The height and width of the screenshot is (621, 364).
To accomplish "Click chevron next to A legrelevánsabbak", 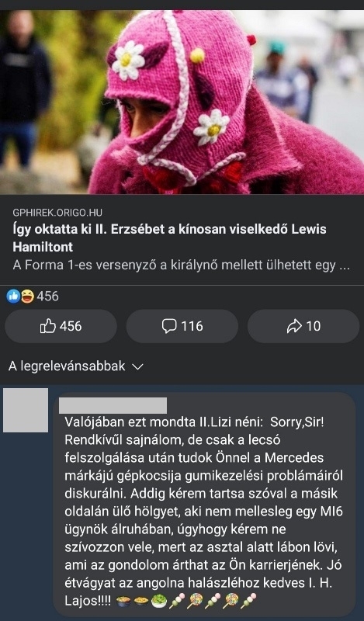I will coord(137,366).
